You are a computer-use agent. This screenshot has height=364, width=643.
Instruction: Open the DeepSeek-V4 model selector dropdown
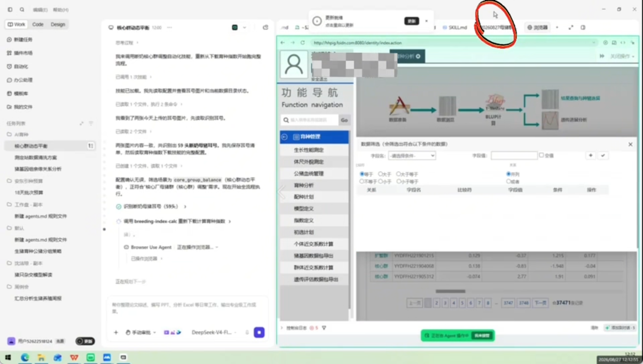pos(214,332)
